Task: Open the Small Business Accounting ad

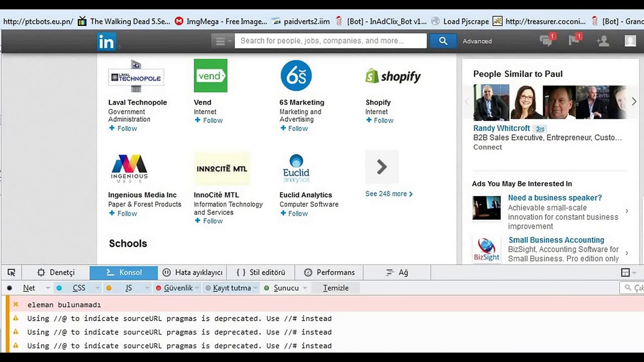Action: [x=556, y=240]
